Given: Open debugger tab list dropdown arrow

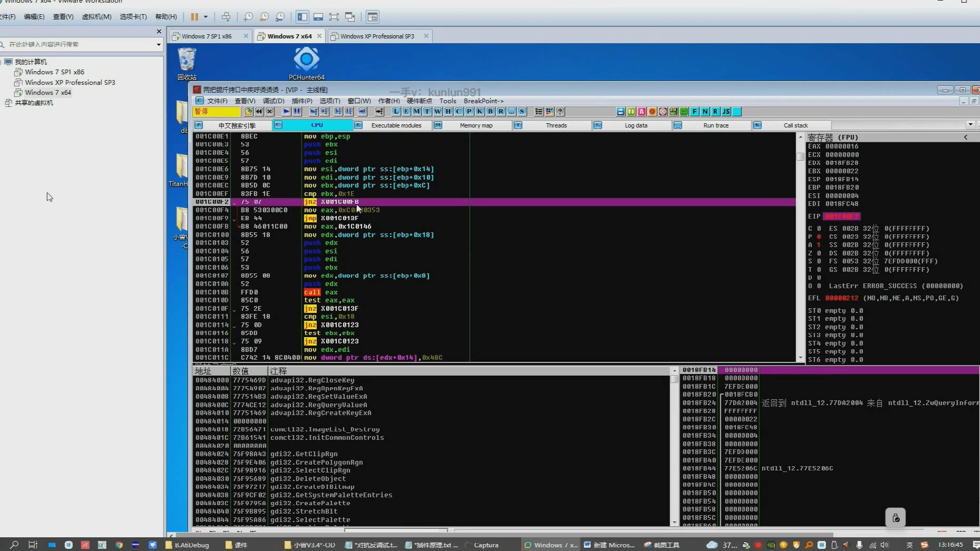Looking at the screenshot, I should point(971,125).
